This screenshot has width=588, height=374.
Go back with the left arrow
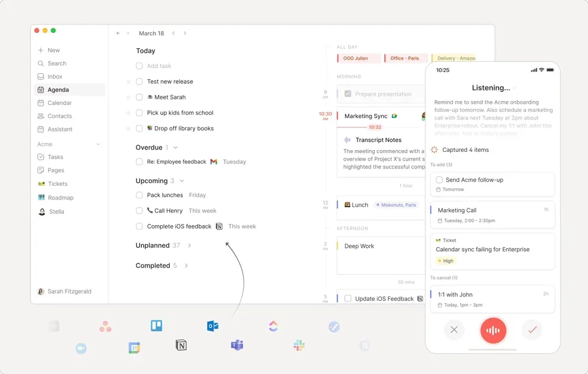pos(118,33)
